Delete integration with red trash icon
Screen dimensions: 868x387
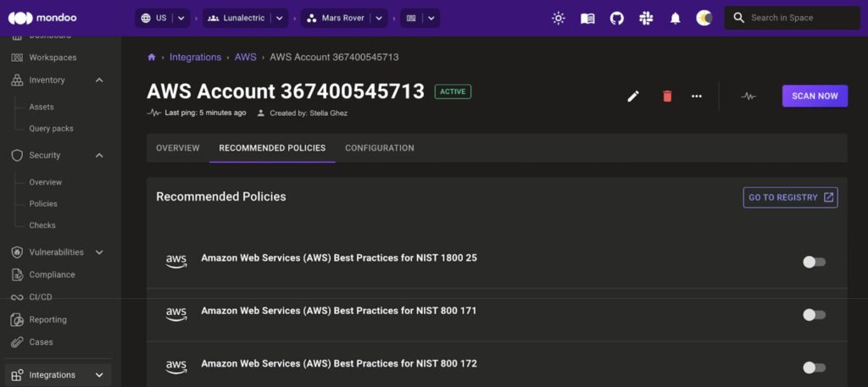click(x=667, y=96)
